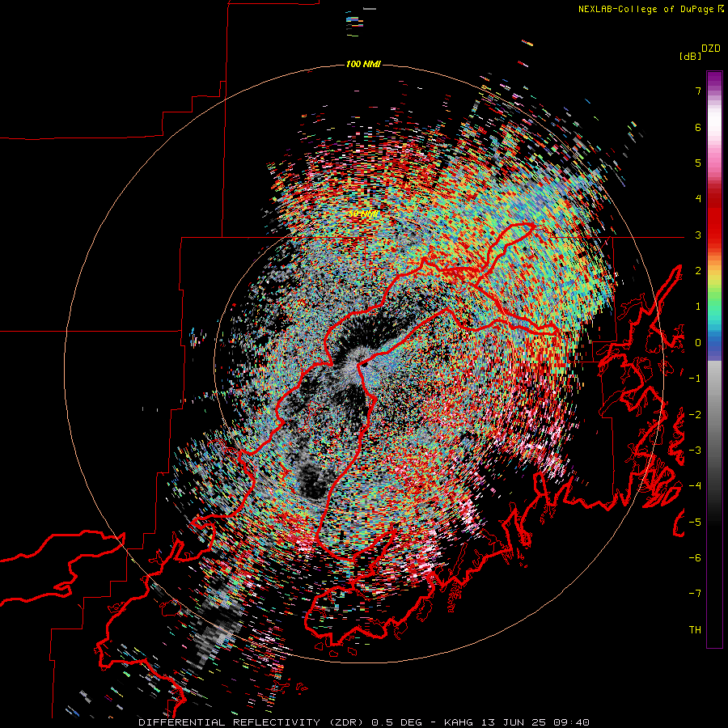This screenshot has height=728, width=728.
Task: Select the -6 value on the color scale
Action: click(695, 558)
